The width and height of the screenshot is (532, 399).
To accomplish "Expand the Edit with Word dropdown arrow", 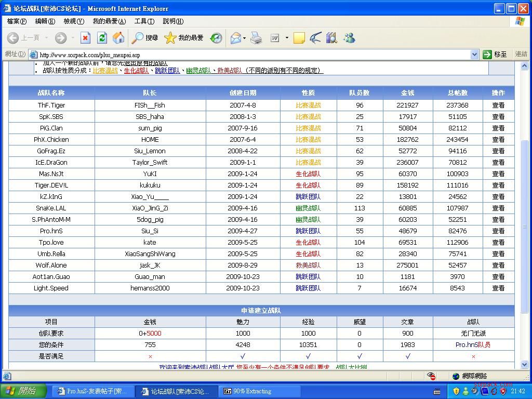I will click(x=286, y=38).
